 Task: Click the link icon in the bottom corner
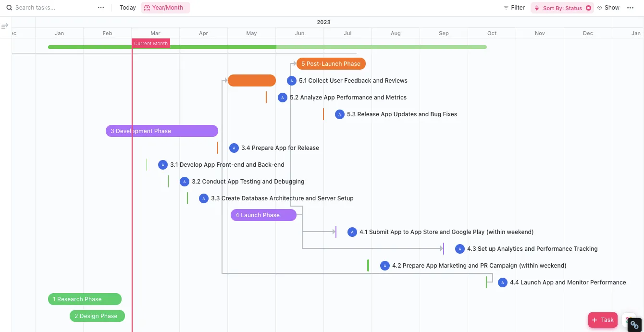634,325
